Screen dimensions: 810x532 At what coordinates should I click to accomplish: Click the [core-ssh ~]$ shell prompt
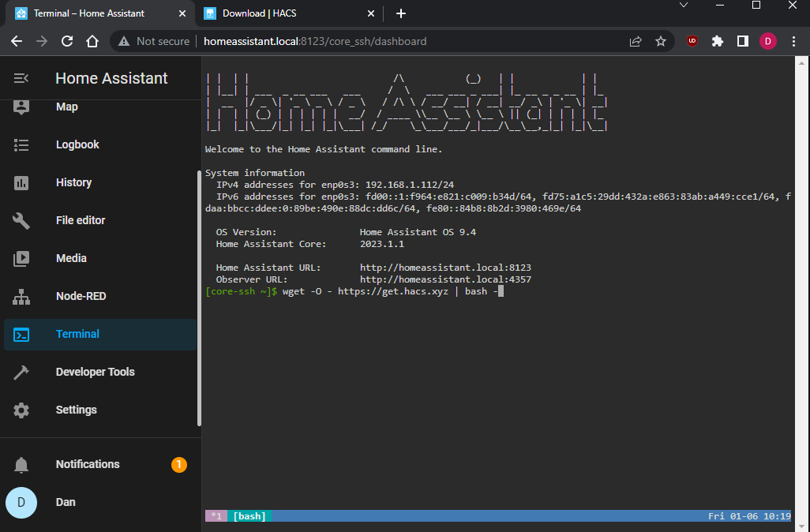[x=242, y=291]
